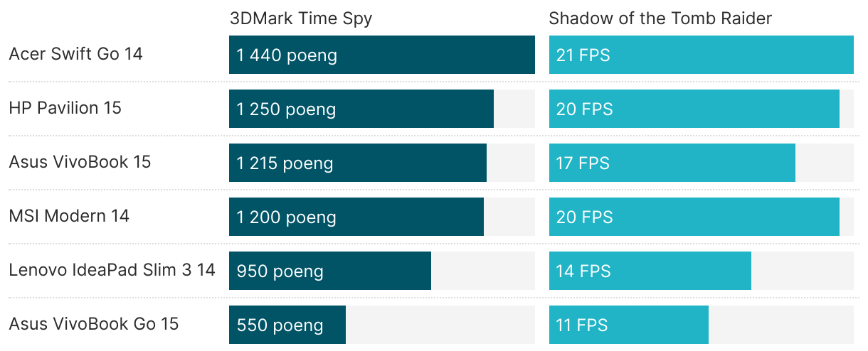Click the Acer Swift Go 14 label
Viewport: 868px width, 351px height.
pos(75,54)
